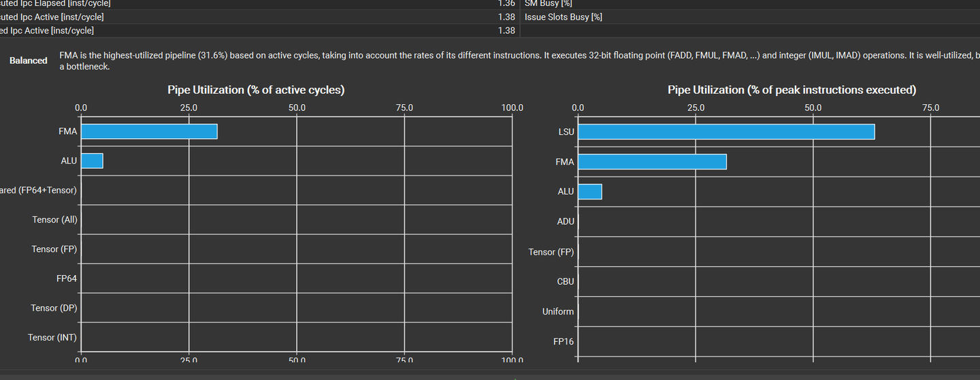Click the Uniform axis label
980x380 pixels.
coord(558,311)
